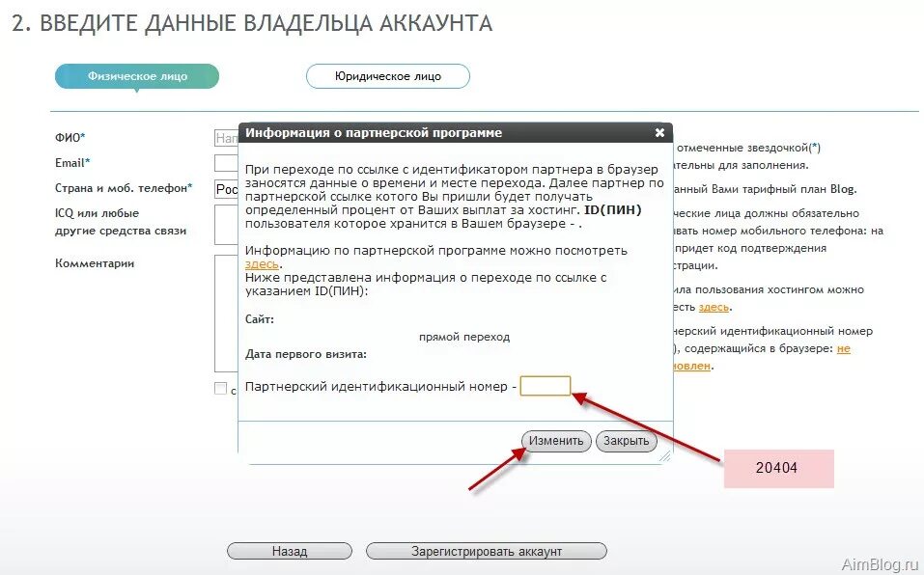Click the Дата первого визита label

[x=306, y=354]
